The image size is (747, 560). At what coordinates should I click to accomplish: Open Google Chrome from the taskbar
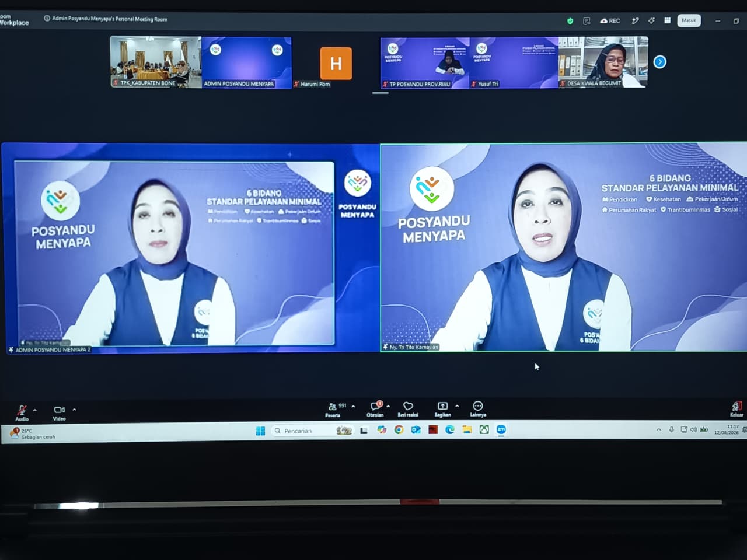(399, 430)
